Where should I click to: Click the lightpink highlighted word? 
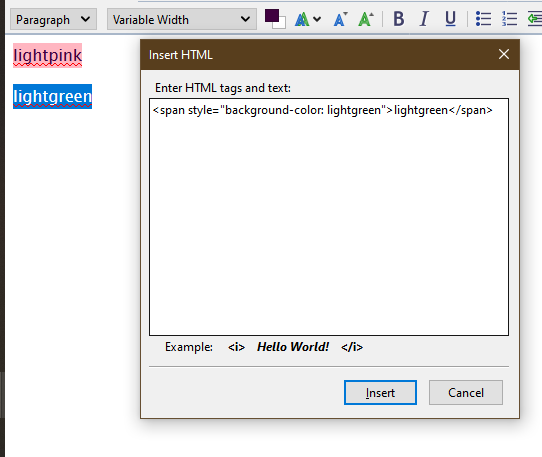(x=47, y=56)
